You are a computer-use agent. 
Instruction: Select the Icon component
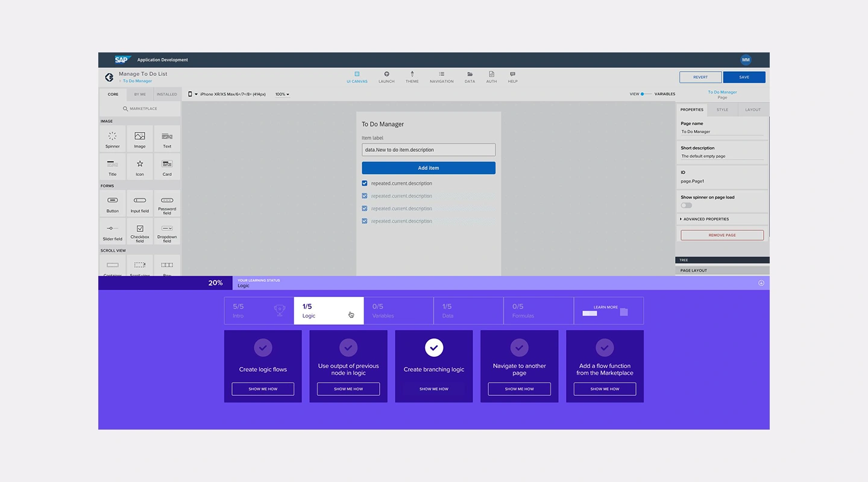click(x=140, y=166)
